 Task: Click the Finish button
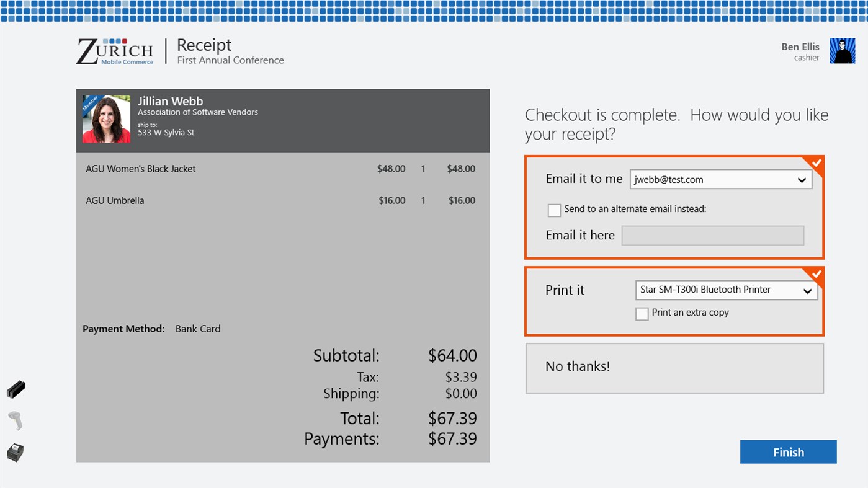click(788, 452)
